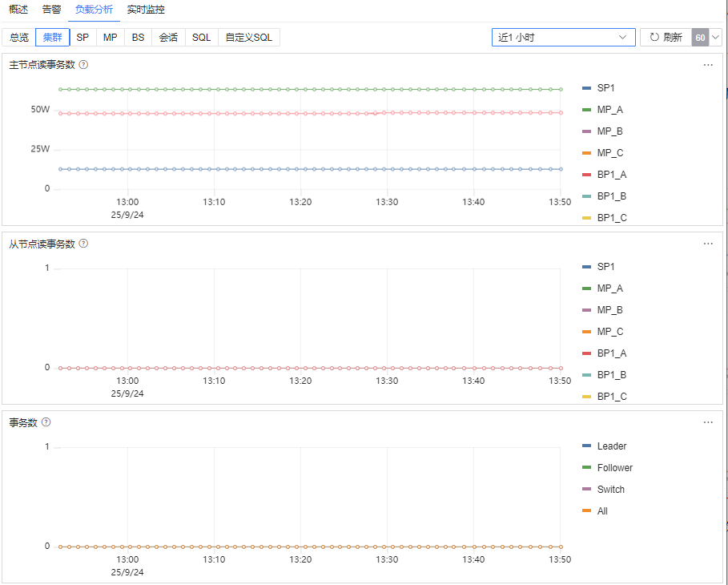Click the 13:30 axis label in 主节点读事务数 chart
Screen dimensions: 728x585
387,202
